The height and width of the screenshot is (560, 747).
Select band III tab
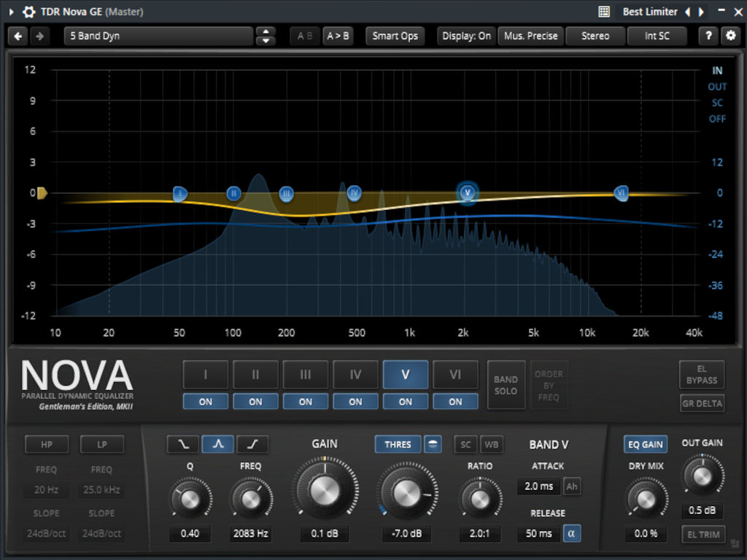[306, 375]
